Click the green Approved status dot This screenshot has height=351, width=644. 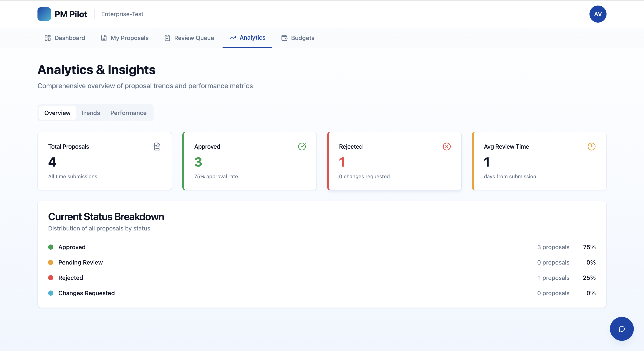tap(51, 247)
